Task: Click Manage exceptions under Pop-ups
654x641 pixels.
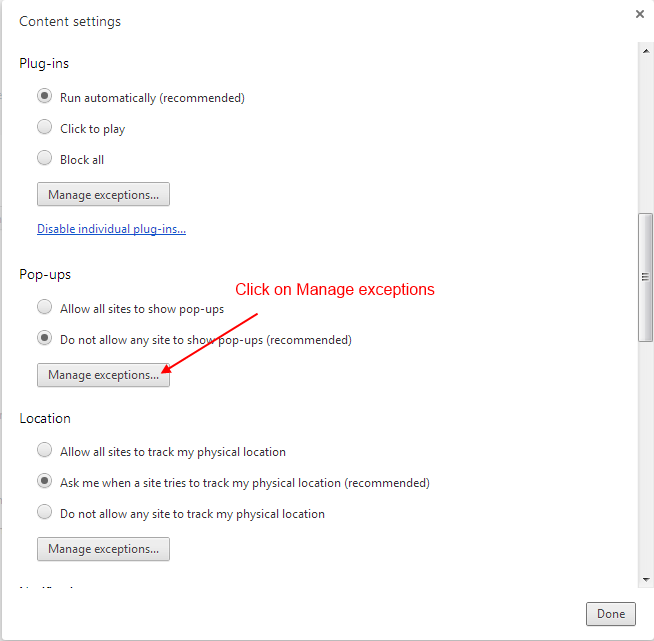Action: tap(103, 375)
